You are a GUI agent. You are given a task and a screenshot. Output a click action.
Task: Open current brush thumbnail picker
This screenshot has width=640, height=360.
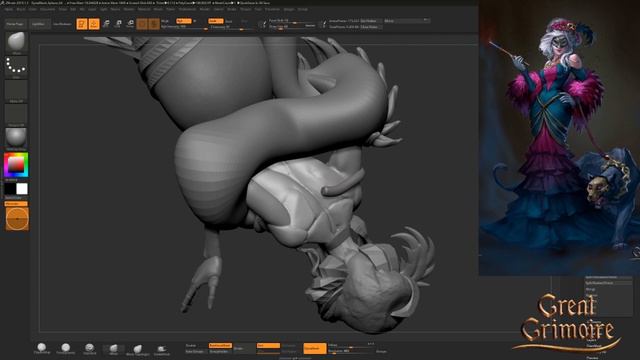(x=16, y=42)
